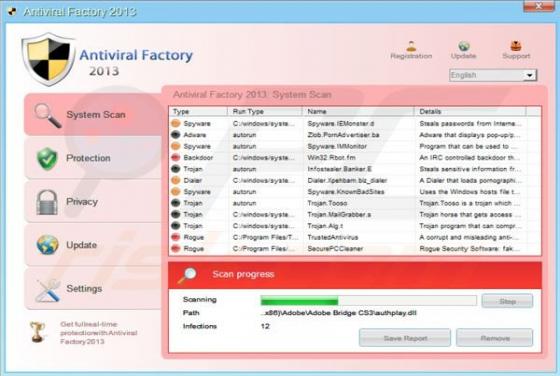Image resolution: width=560 pixels, height=376 pixels.
Task: Click threat icon for Win32.Rbot.fm row
Action: pos(175,157)
